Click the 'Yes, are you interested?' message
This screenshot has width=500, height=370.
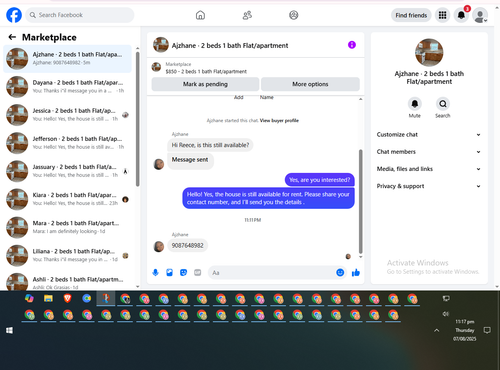click(320, 180)
